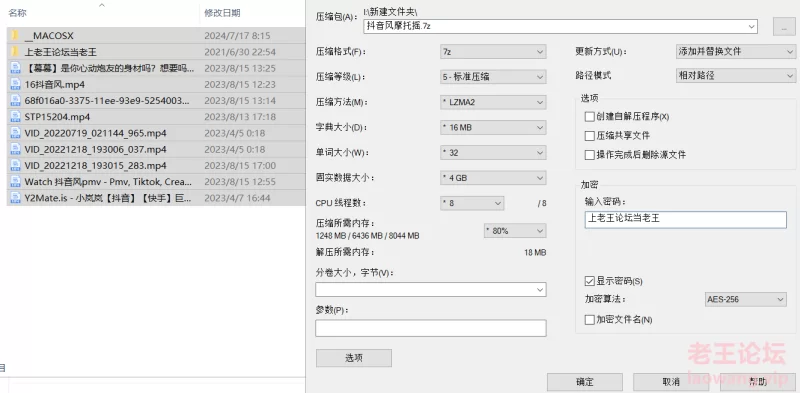The image size is (800, 393).
Task: Open the 压缩格式 7z dropdown
Action: click(493, 52)
